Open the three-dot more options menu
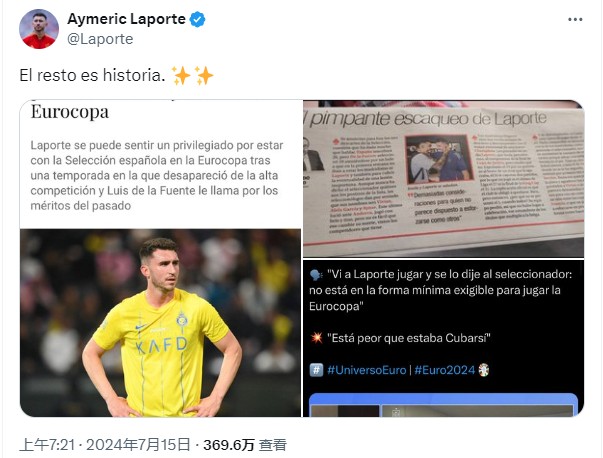This screenshot has width=603, height=458. pyautogui.click(x=575, y=19)
